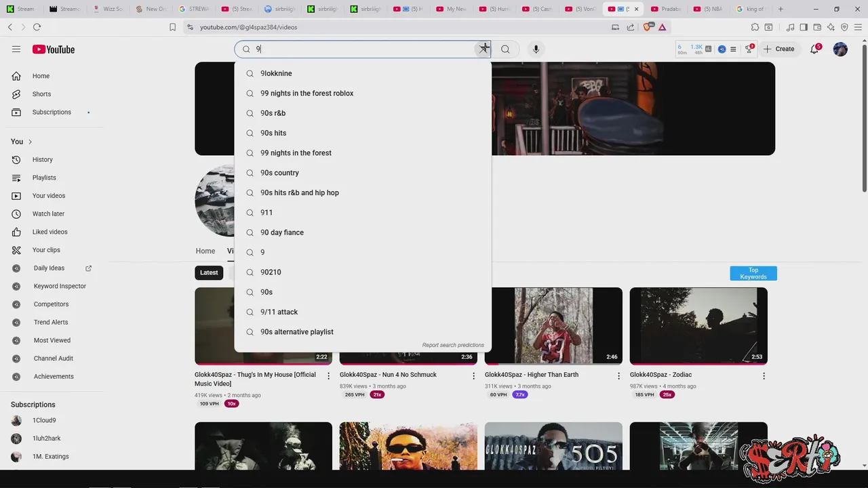Open the Brave main menu button
868x488 pixels.
click(x=858, y=27)
